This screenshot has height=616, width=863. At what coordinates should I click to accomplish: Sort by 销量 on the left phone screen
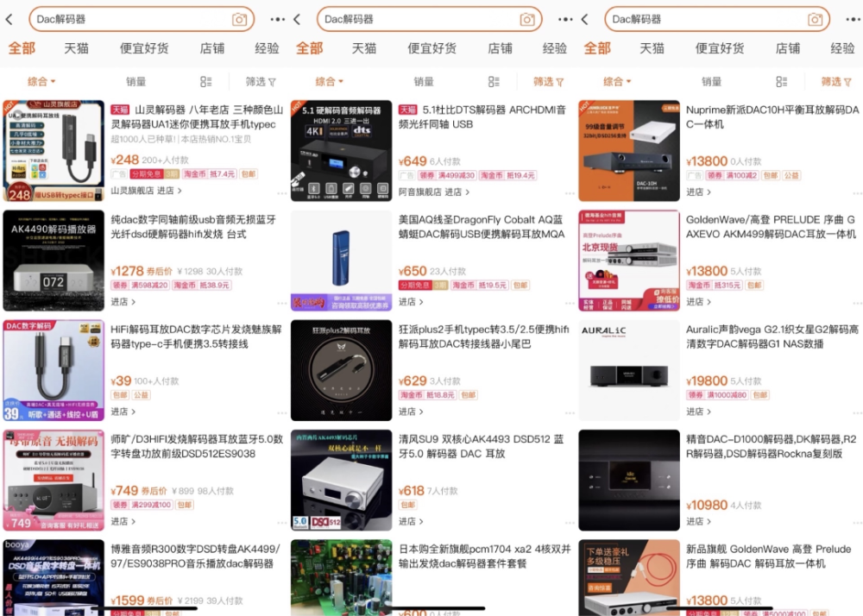[x=136, y=81]
